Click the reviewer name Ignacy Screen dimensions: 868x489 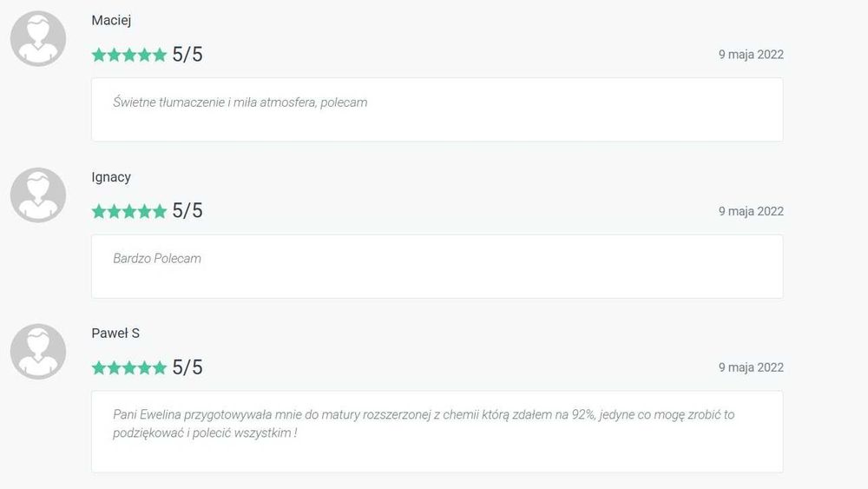click(111, 177)
